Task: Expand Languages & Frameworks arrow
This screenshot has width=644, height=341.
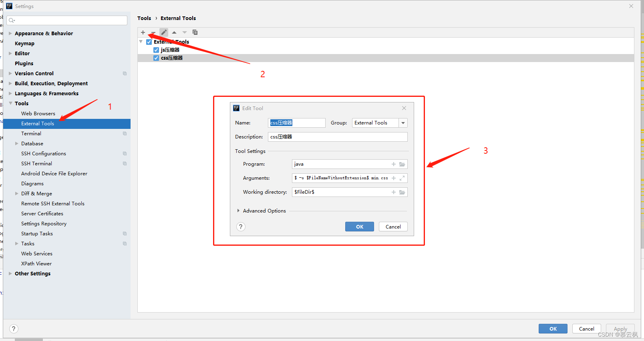Action: coord(10,94)
